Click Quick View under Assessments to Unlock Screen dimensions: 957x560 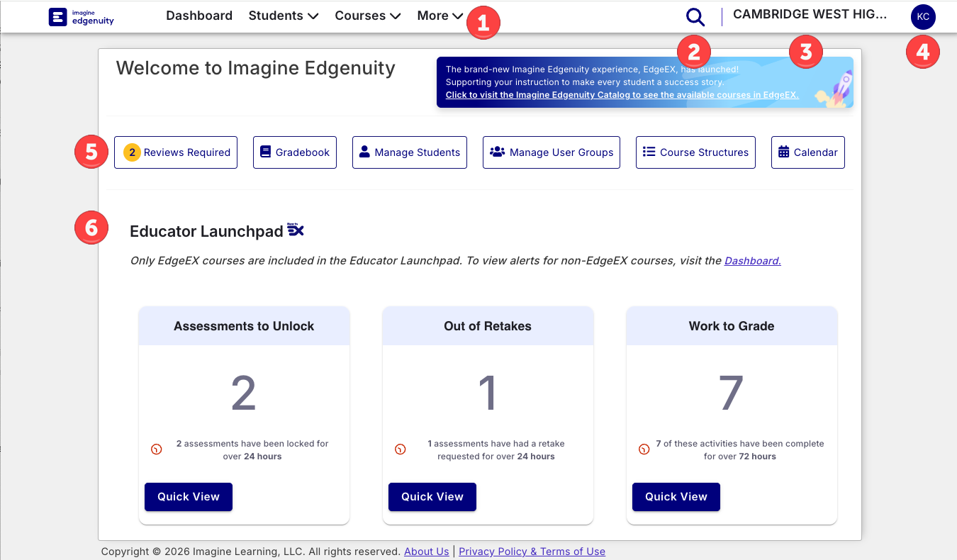click(x=189, y=497)
